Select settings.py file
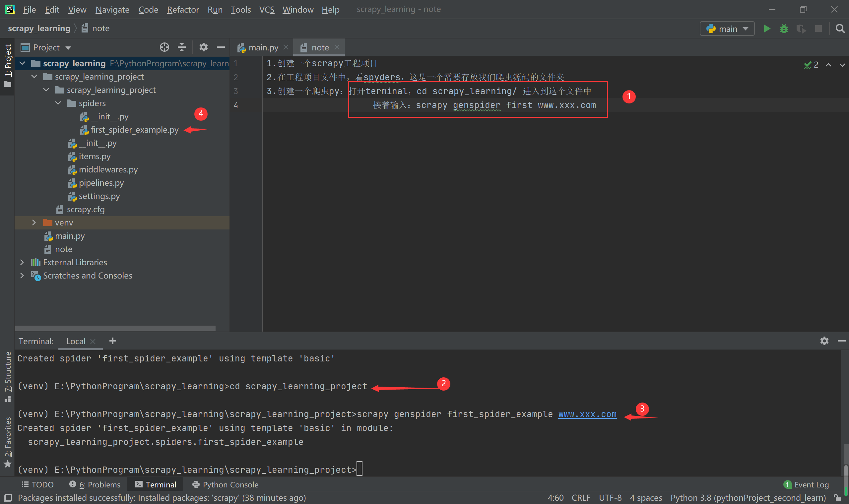Image resolution: width=849 pixels, height=504 pixels. point(94,196)
